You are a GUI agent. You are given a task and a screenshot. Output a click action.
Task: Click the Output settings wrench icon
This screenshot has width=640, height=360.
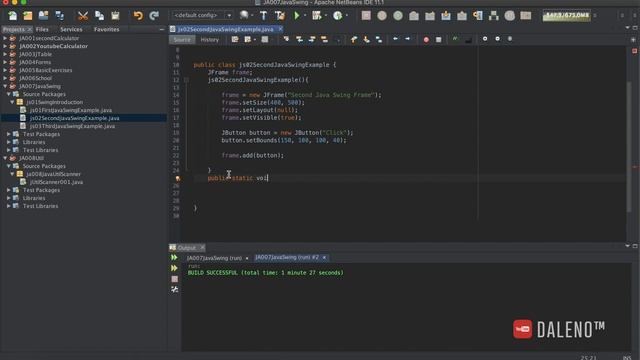point(174,289)
